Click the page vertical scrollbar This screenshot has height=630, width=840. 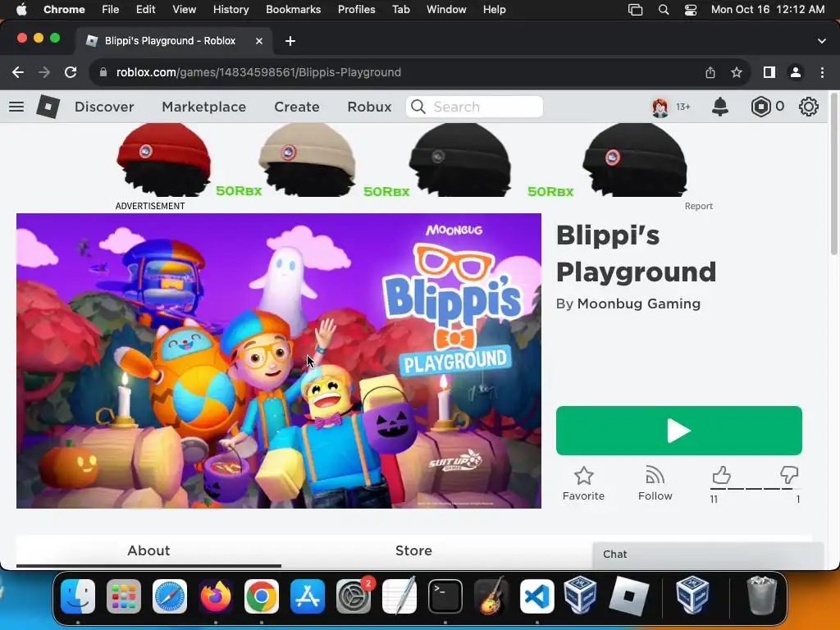833,174
